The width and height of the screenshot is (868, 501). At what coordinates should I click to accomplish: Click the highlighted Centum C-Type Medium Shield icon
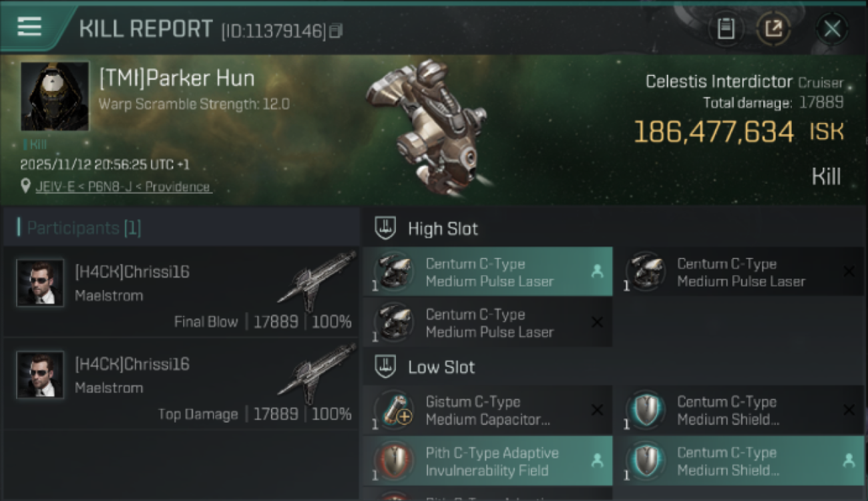click(644, 462)
